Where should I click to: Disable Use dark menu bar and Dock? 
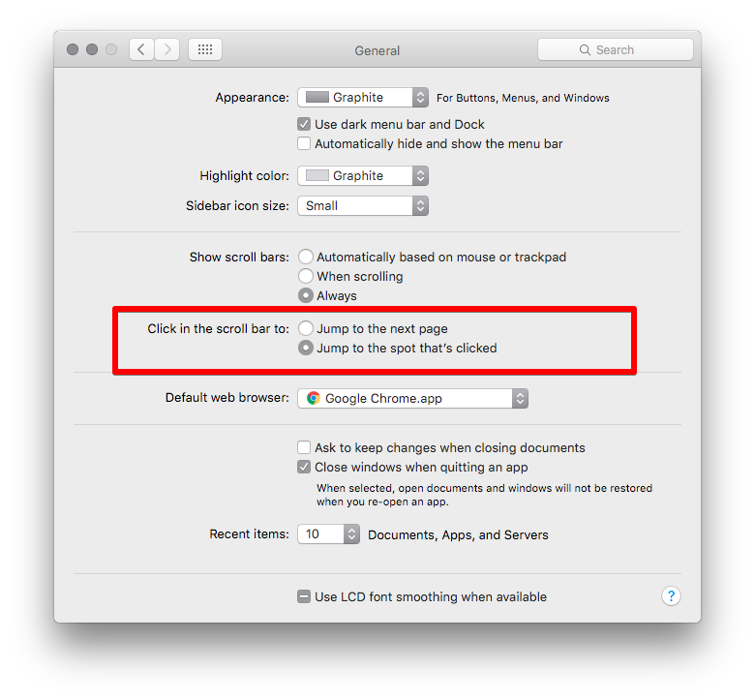coord(304,124)
